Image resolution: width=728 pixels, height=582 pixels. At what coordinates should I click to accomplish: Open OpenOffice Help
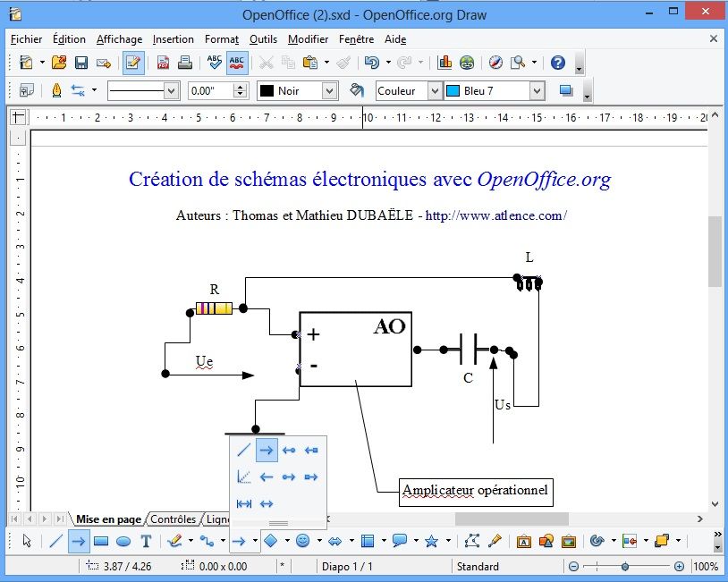pos(557,63)
